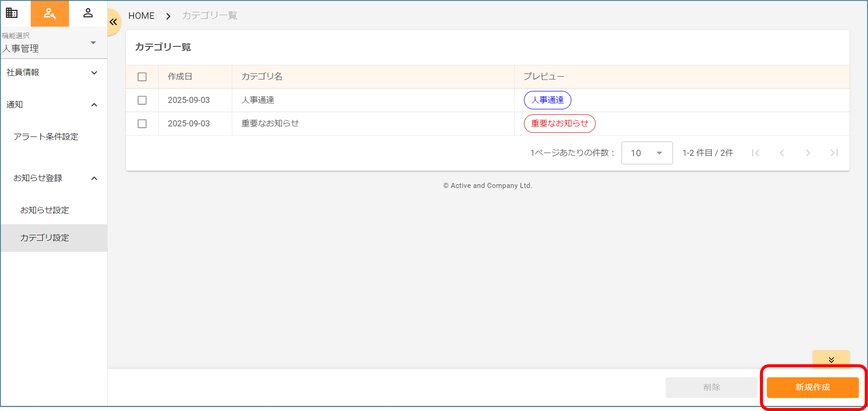Collapse the sidebar with the double-arrow icon
This screenshot has width=868, height=411.
pos(113,22)
